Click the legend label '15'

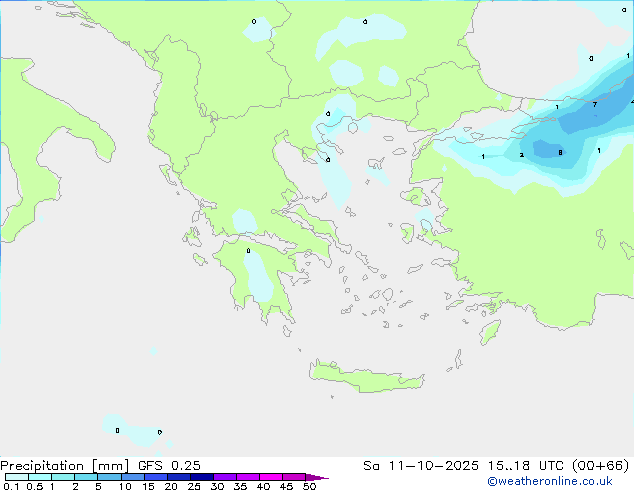point(148,486)
